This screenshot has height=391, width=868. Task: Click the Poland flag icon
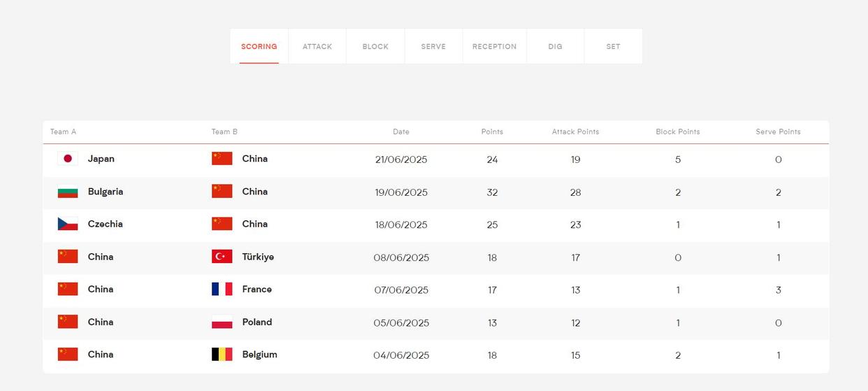222,322
